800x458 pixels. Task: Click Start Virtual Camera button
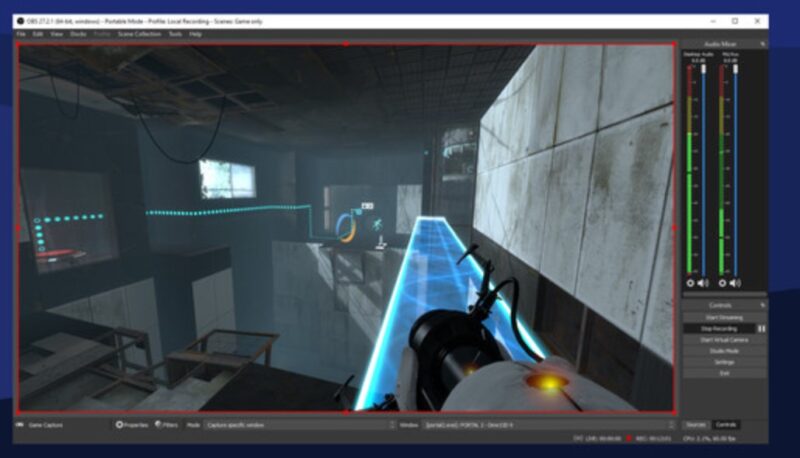click(724, 340)
